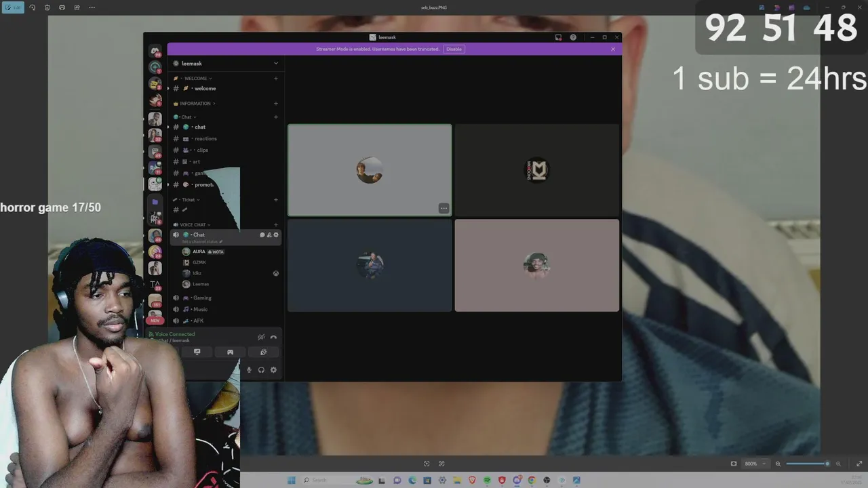
Task: Open Discord help question-mark icon
Action: [x=573, y=37]
